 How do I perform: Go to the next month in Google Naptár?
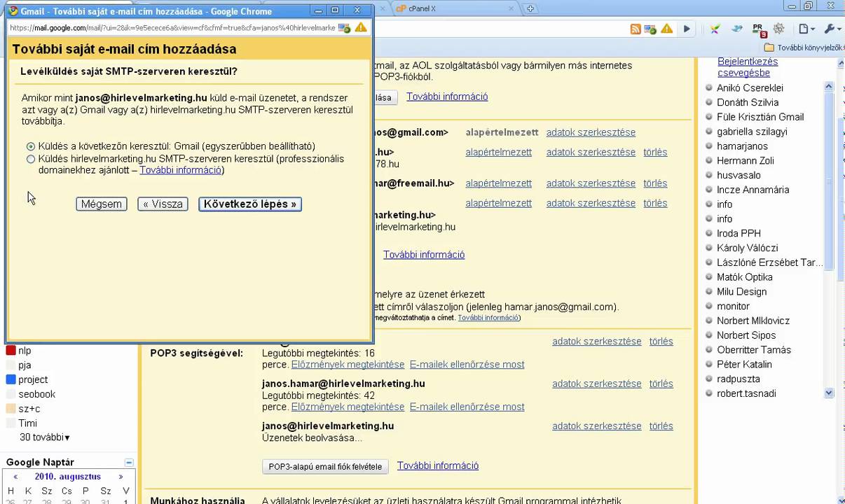[x=121, y=477]
